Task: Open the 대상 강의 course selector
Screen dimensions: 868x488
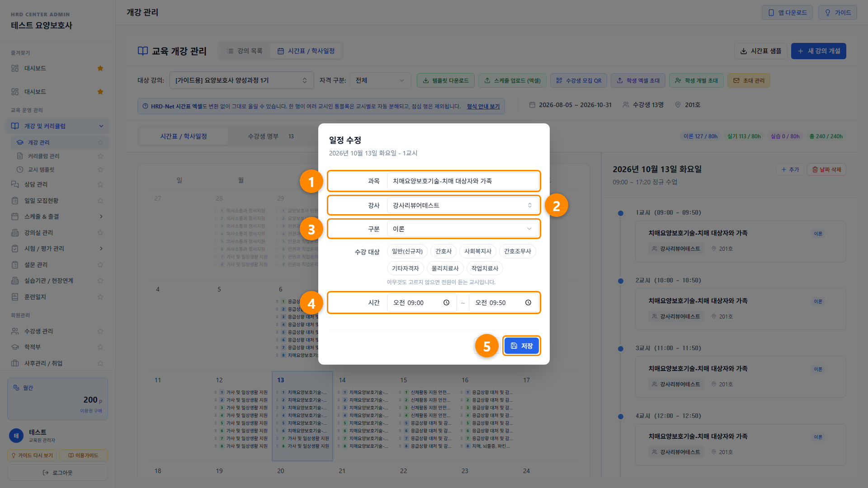Action: pyautogui.click(x=241, y=80)
